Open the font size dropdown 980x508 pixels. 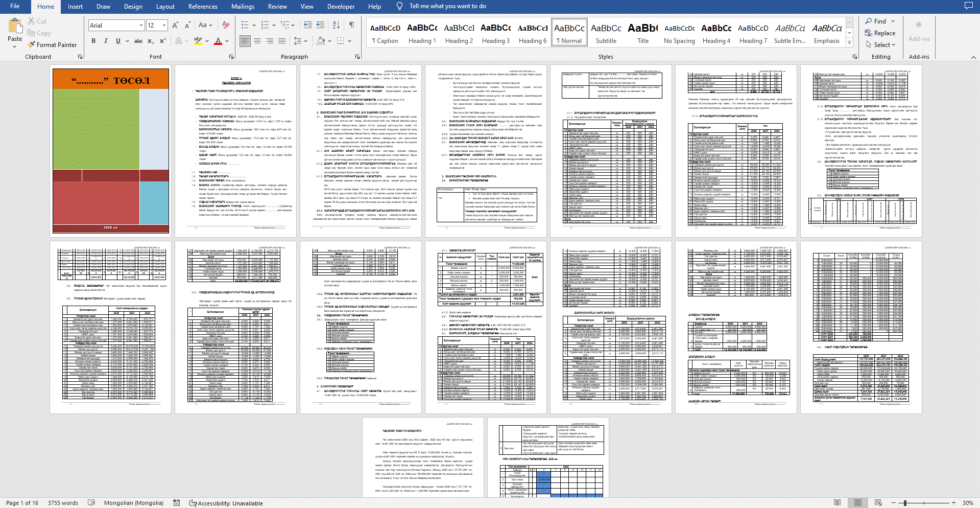coord(164,25)
